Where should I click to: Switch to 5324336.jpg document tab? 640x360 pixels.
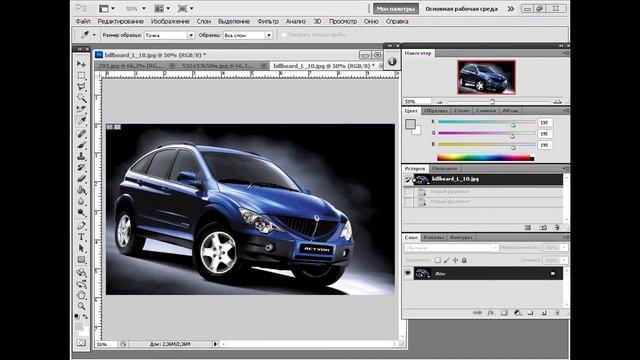tap(222, 65)
